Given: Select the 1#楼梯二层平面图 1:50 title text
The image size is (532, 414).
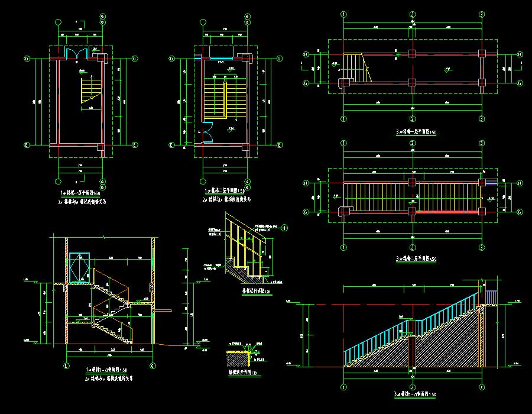Looking at the screenshot, I should point(225,192).
